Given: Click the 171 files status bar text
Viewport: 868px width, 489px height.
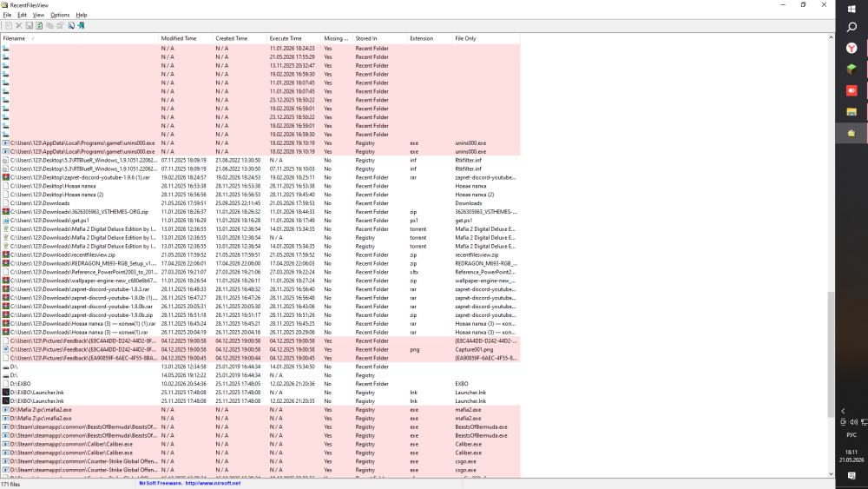Looking at the screenshot, I should (10, 485).
